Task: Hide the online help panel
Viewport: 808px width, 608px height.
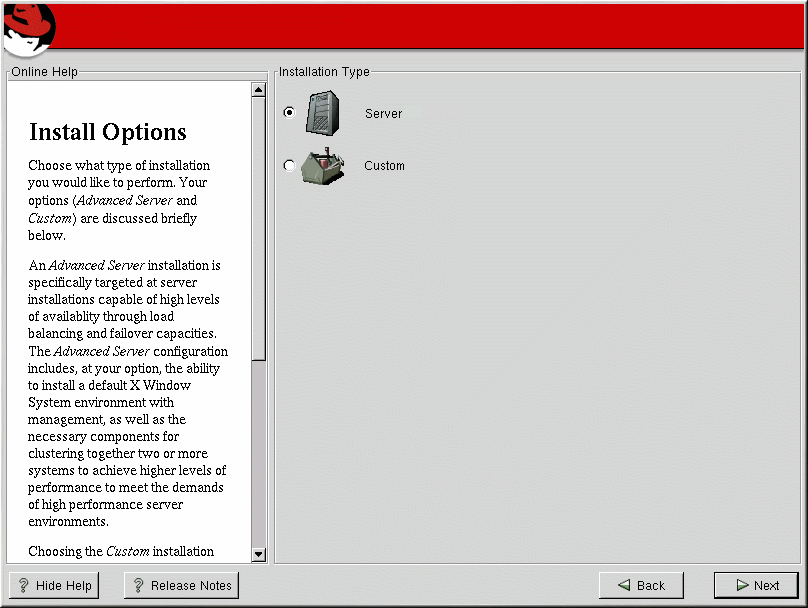Action: (x=54, y=585)
